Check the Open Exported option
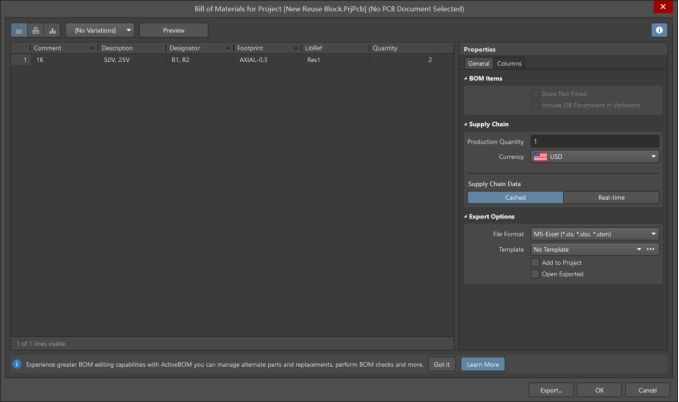The height and width of the screenshot is (402, 679). (536, 273)
